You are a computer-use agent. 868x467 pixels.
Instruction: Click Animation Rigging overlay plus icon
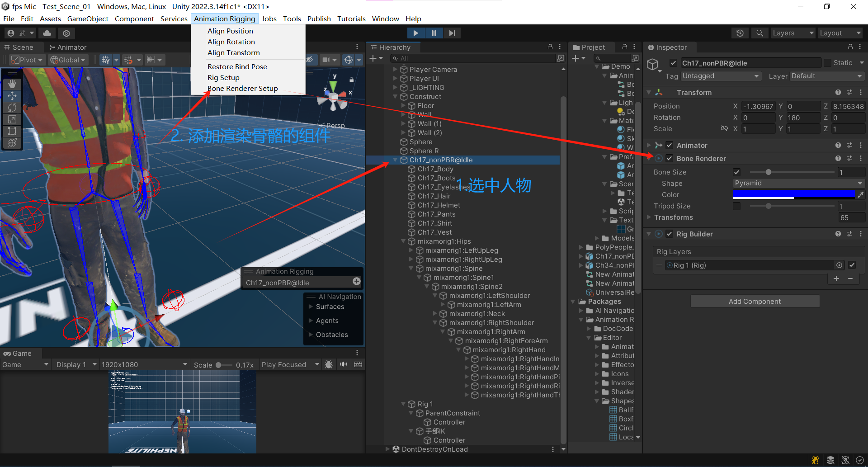(357, 282)
